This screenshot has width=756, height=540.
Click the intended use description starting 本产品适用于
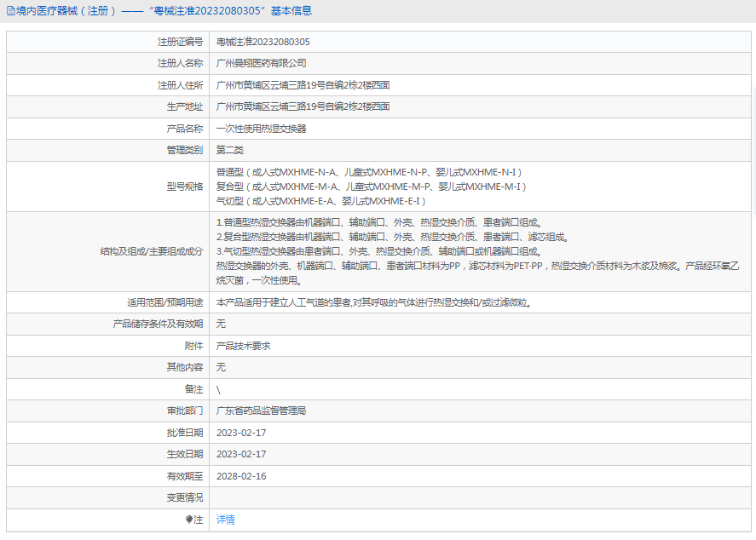(x=374, y=302)
